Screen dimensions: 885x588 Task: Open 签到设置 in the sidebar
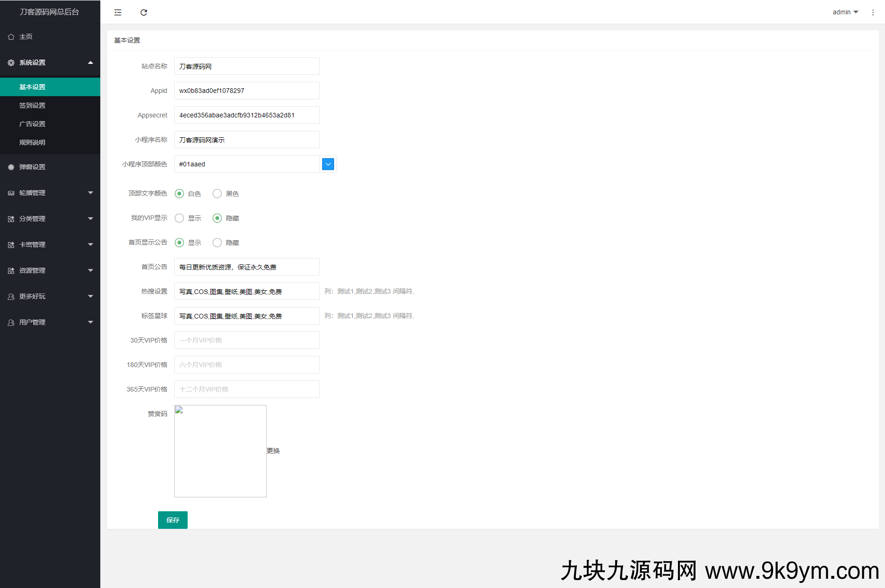(x=32, y=105)
